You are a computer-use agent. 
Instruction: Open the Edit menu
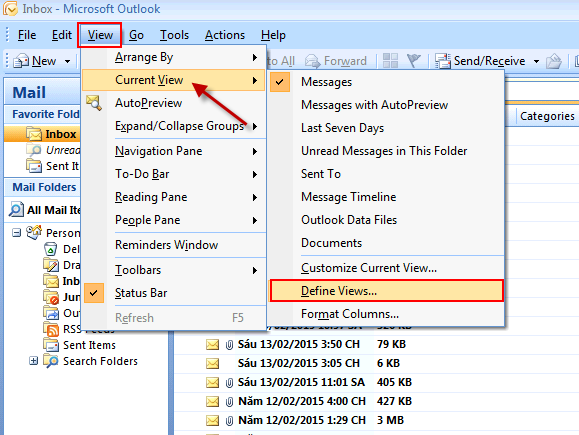pos(62,35)
